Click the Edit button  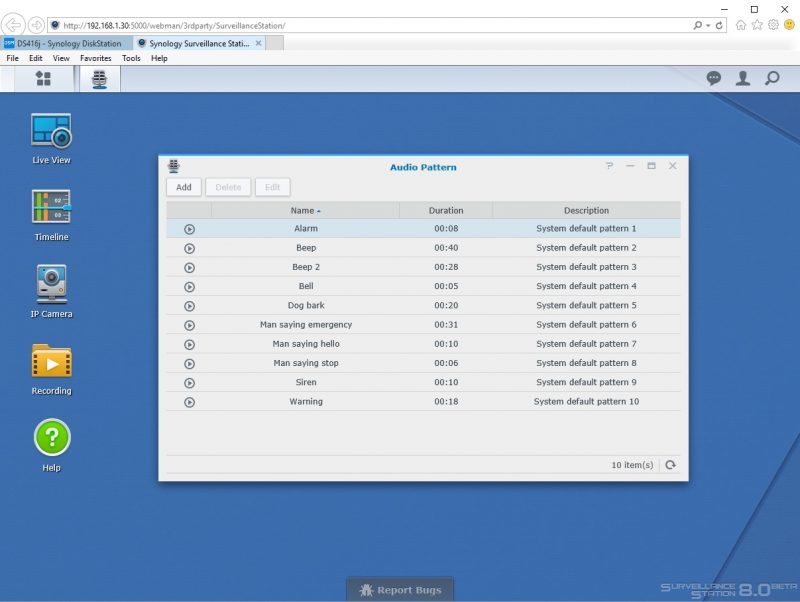(272, 187)
